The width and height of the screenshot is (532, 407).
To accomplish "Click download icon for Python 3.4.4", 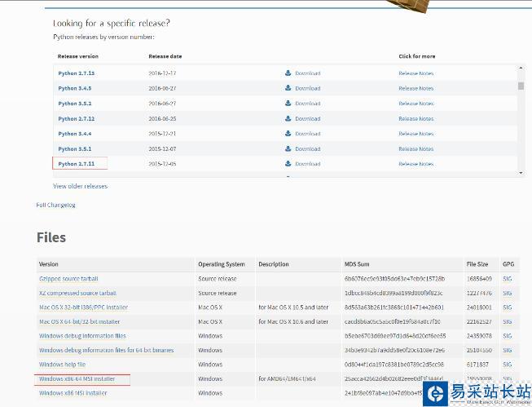I will 288,134.
